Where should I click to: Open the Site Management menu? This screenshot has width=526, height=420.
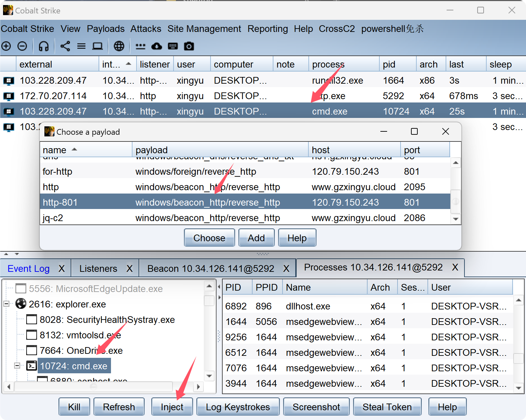coord(204,29)
